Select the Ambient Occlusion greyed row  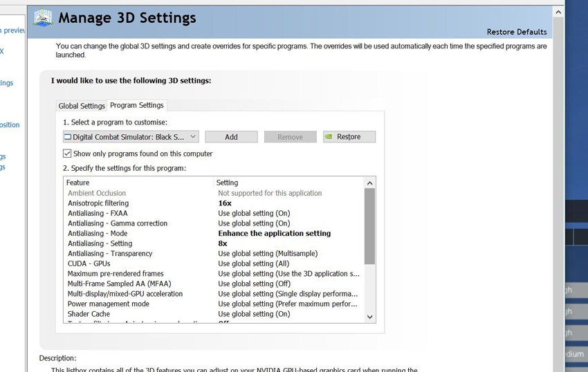(x=214, y=193)
